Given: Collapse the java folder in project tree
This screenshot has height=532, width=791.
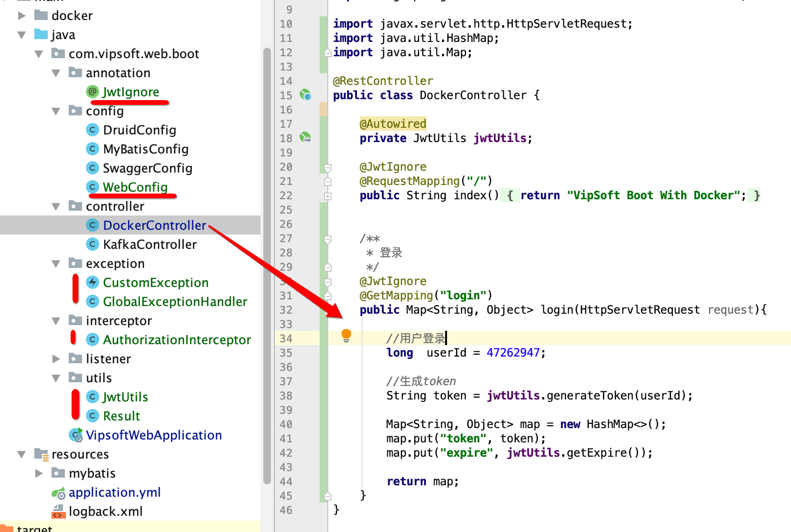Looking at the screenshot, I should tap(21, 34).
